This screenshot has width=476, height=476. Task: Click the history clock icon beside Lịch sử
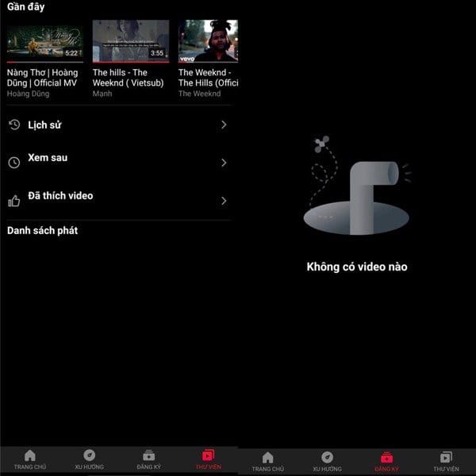point(14,125)
